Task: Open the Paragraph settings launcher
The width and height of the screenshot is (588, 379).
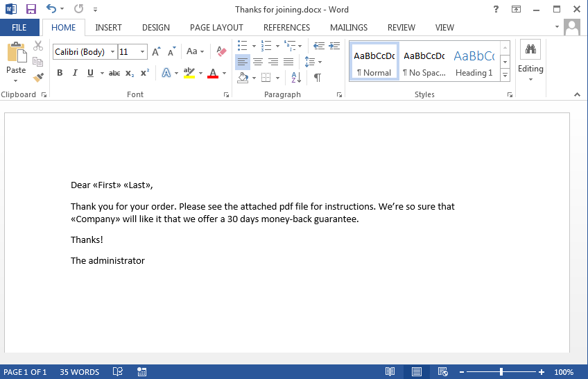Action: tap(339, 95)
